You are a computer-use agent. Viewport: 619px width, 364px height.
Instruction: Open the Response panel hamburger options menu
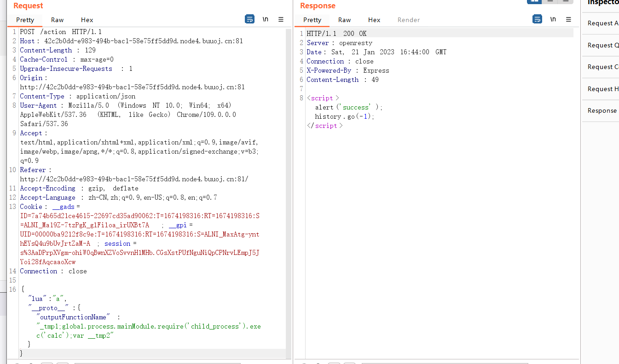coord(569,19)
